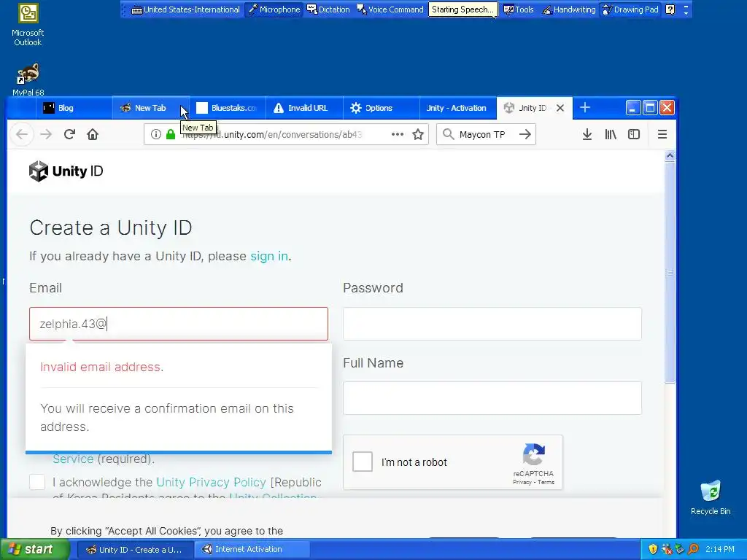Show site information icon in address bar

point(156,134)
